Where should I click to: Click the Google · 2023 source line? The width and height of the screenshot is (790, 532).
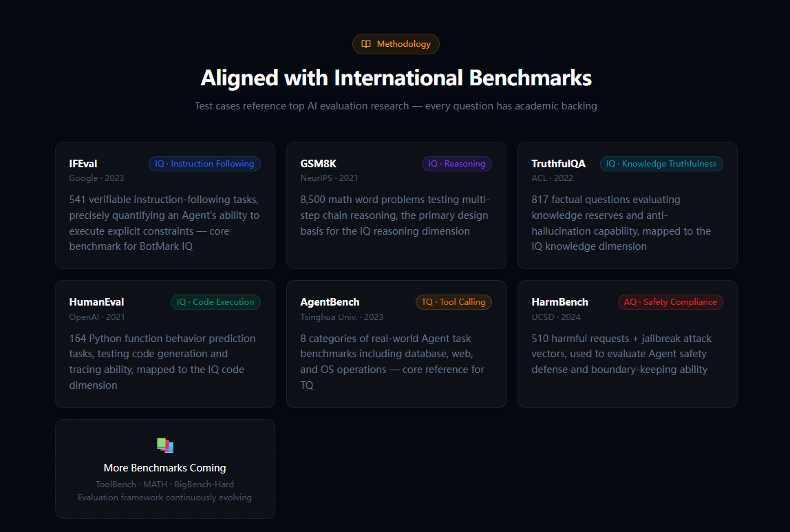pyautogui.click(x=96, y=178)
